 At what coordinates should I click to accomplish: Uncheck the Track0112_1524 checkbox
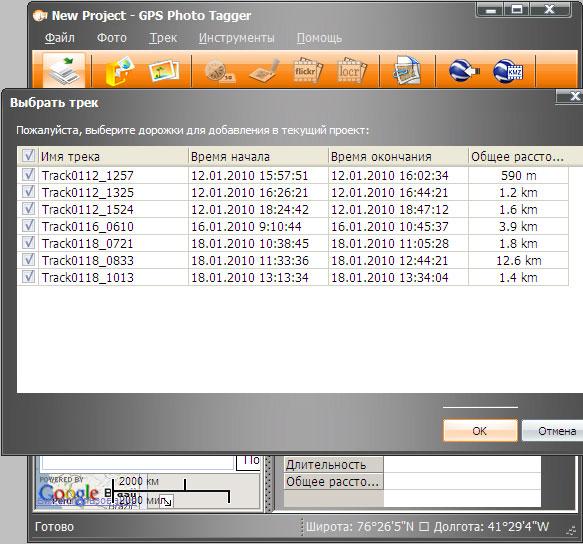click(29, 209)
